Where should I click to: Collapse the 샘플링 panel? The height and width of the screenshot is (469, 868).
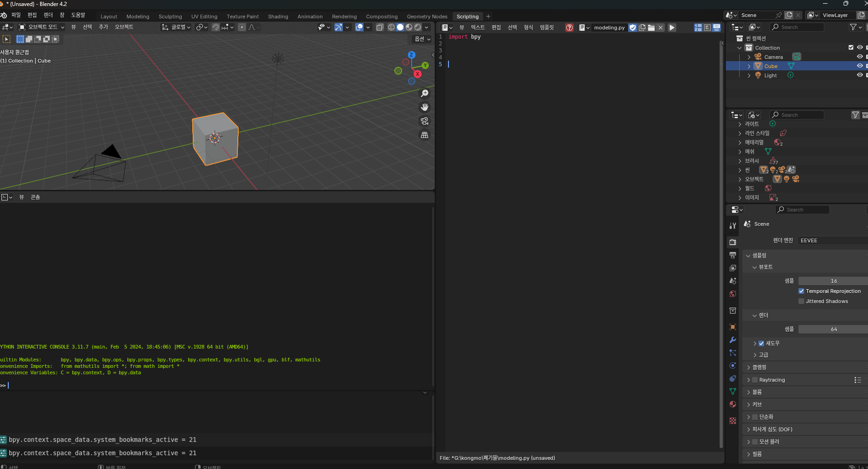tap(748, 256)
